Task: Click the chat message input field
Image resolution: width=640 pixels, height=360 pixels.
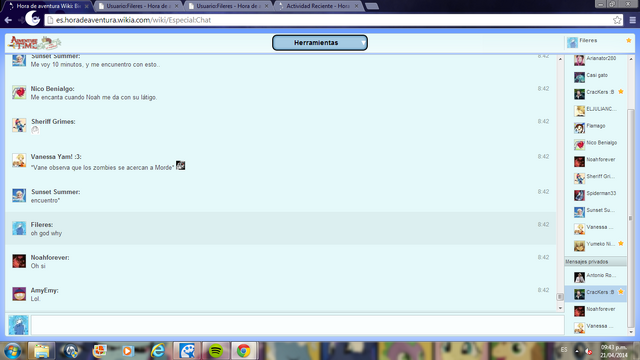Action: (298, 325)
